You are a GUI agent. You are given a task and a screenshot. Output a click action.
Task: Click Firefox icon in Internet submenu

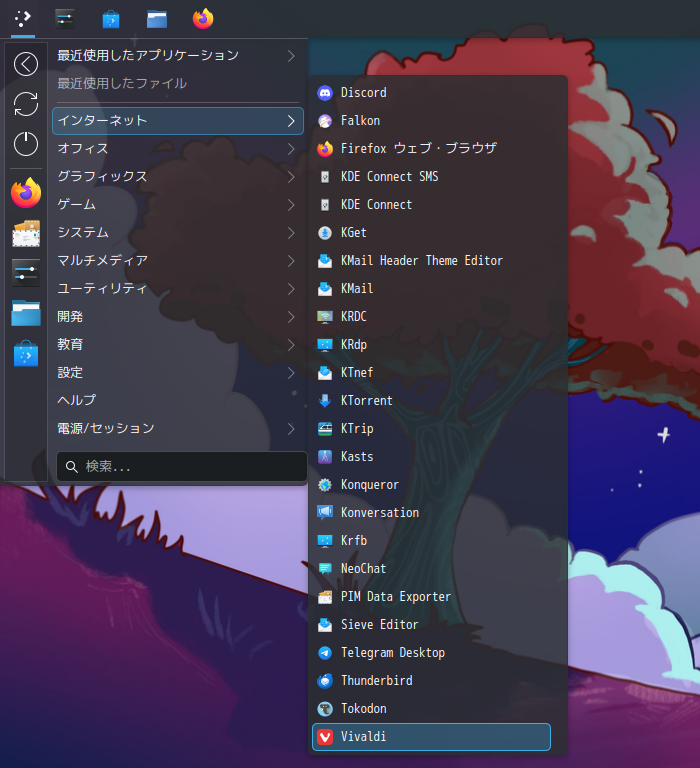coord(325,148)
